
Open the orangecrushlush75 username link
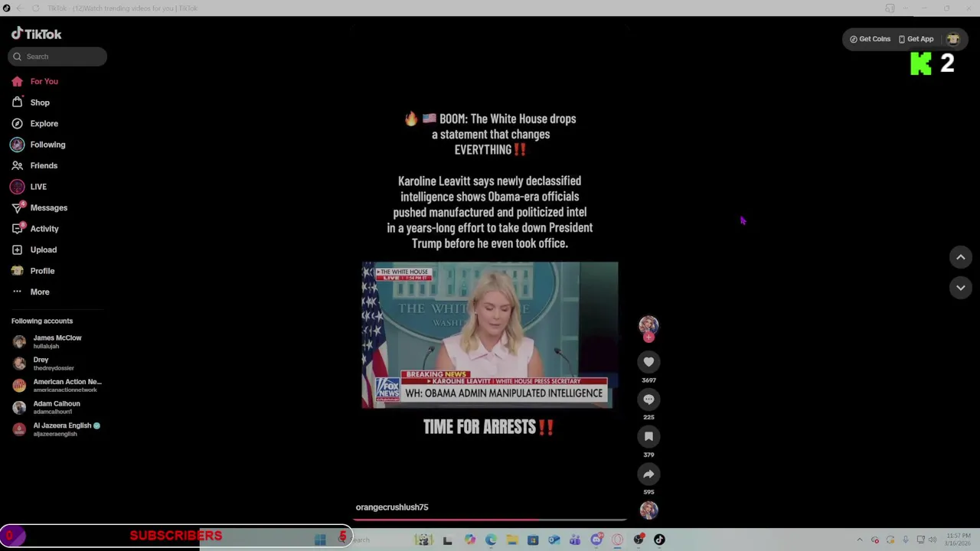tap(392, 507)
